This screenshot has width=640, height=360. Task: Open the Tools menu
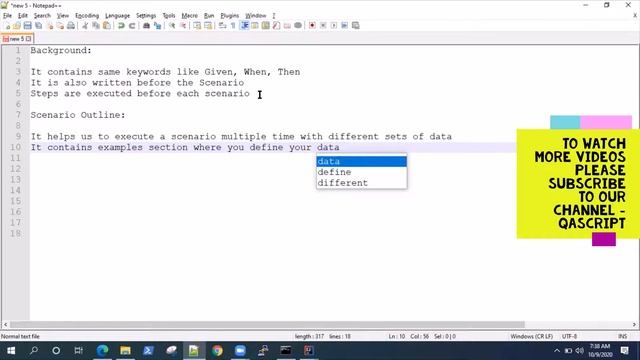pyautogui.click(x=169, y=16)
